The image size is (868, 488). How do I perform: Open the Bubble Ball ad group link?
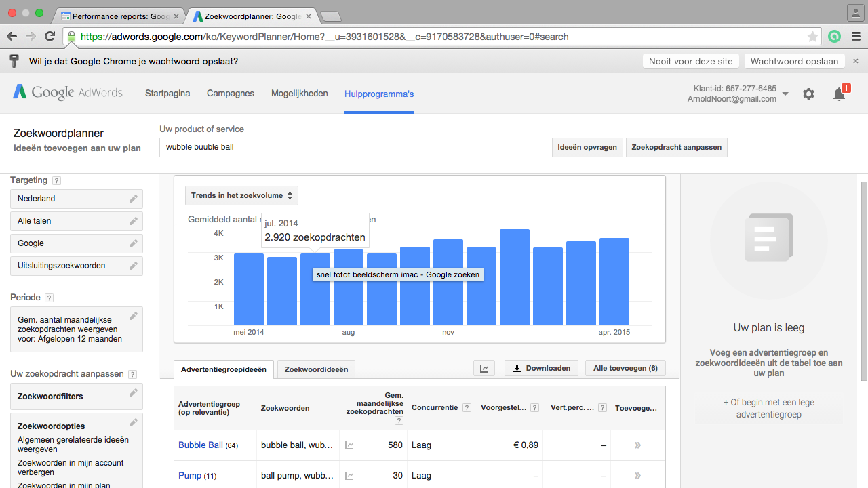point(201,445)
